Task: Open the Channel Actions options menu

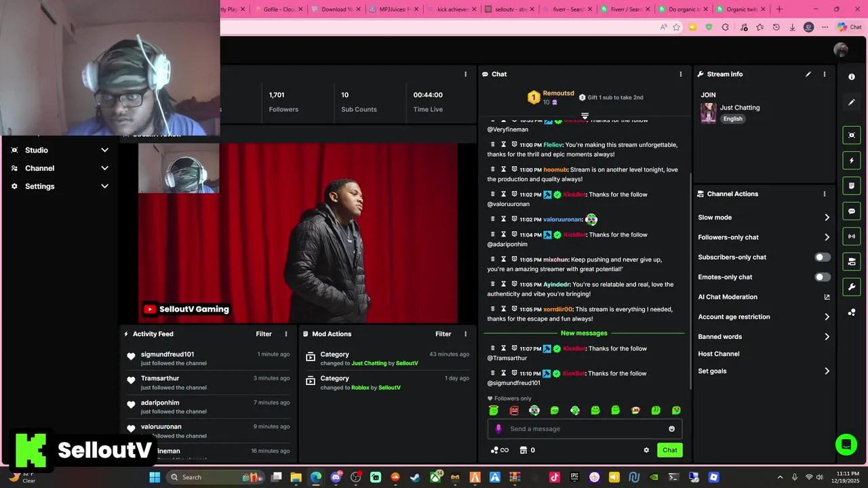Action: point(825,194)
